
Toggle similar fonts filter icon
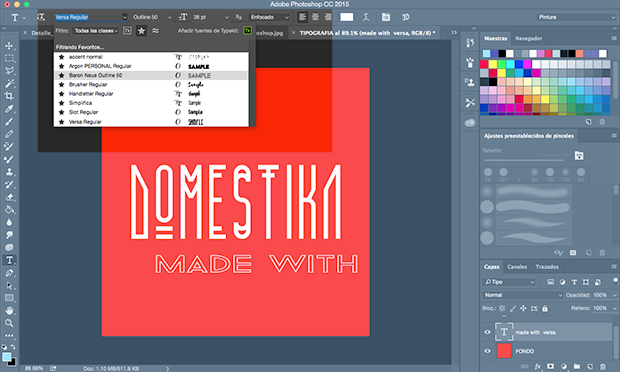[155, 31]
